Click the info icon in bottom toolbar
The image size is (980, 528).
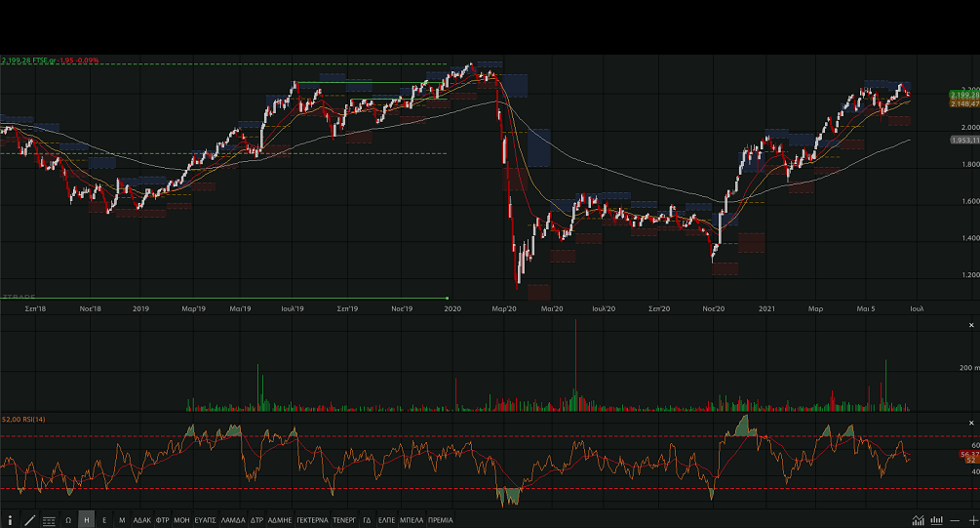click(10, 520)
